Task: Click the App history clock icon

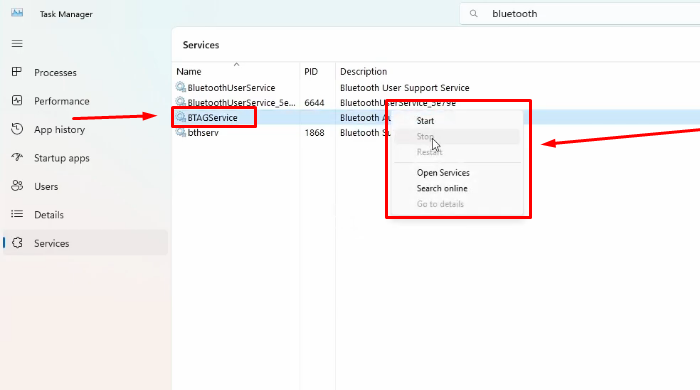Action: click(x=17, y=129)
